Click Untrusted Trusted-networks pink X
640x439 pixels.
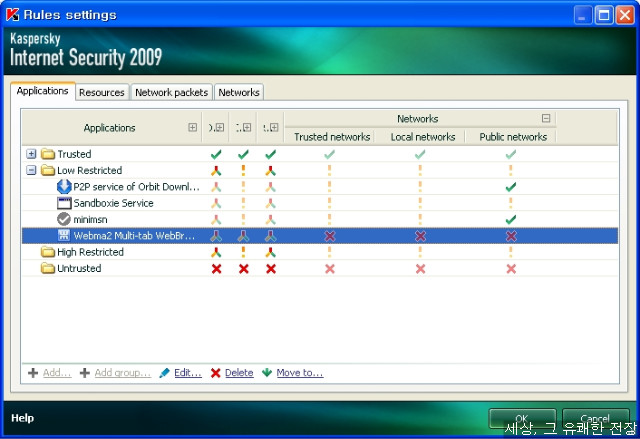[x=330, y=268]
